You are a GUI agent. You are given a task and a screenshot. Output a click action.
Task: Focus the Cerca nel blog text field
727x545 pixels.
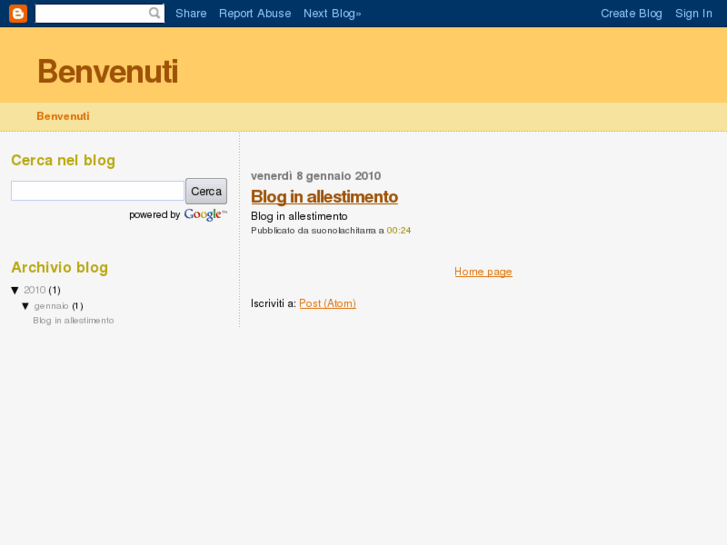[x=98, y=191]
